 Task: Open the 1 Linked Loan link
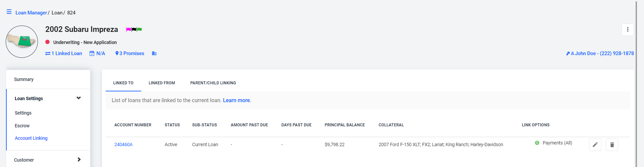tap(64, 53)
